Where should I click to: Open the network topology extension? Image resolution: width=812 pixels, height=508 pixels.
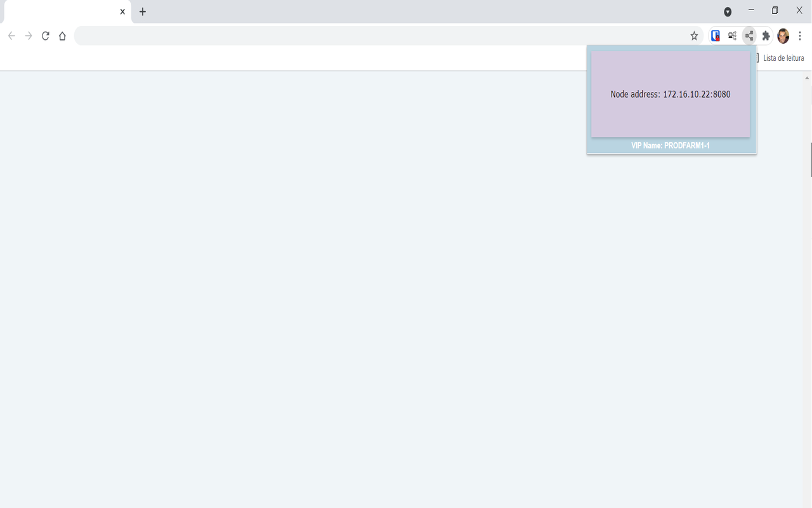click(x=732, y=36)
